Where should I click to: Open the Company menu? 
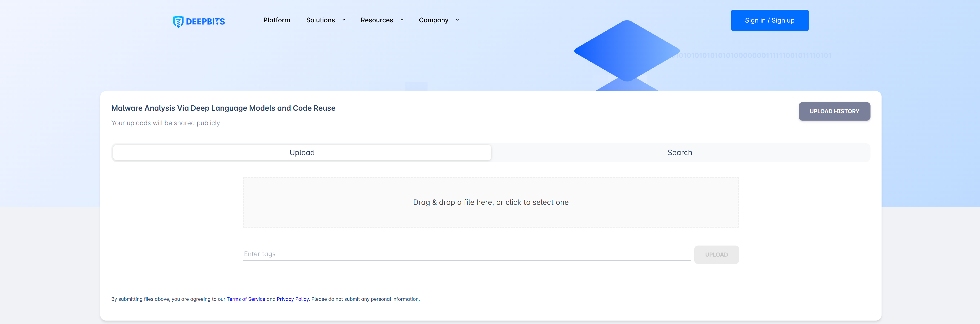click(433, 20)
